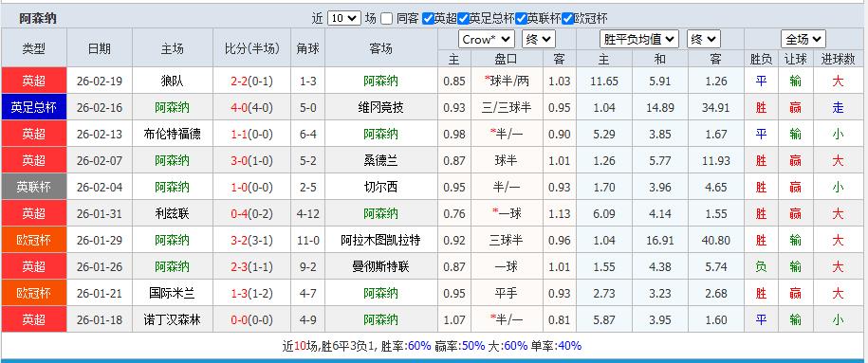Uncheck the 英超 filter checkbox
Viewport: 868px width, 363px height.
[x=427, y=18]
